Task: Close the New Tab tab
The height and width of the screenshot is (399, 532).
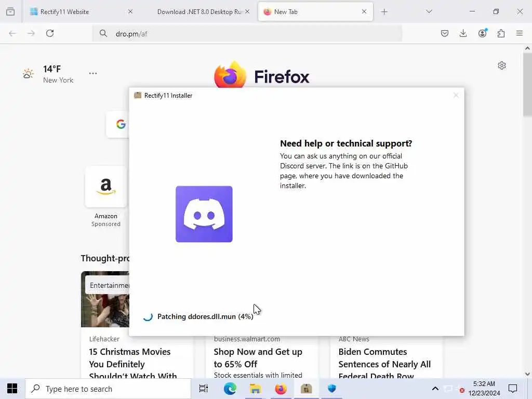Action: coord(364,11)
